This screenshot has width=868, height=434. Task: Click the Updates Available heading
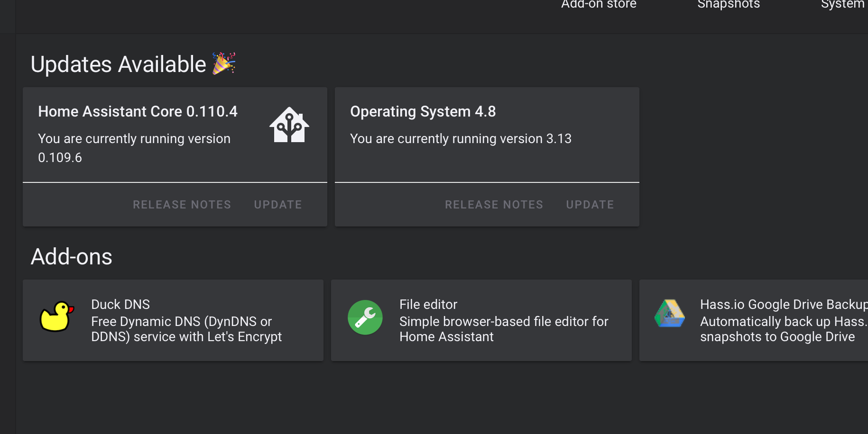click(x=118, y=64)
